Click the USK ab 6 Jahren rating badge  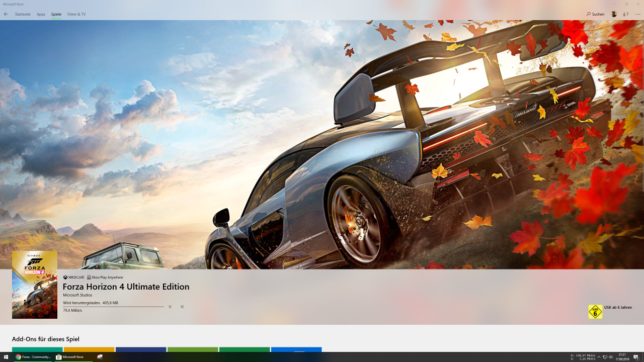tap(596, 311)
